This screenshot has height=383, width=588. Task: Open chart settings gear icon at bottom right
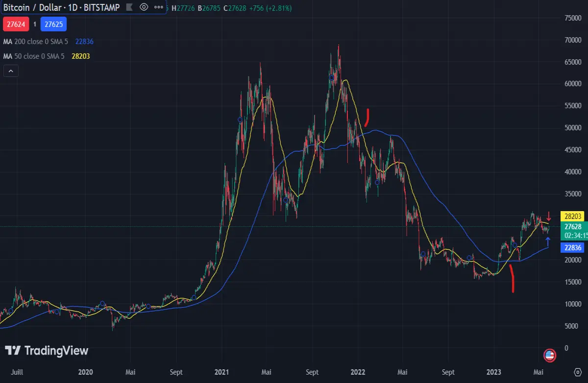[x=578, y=372]
